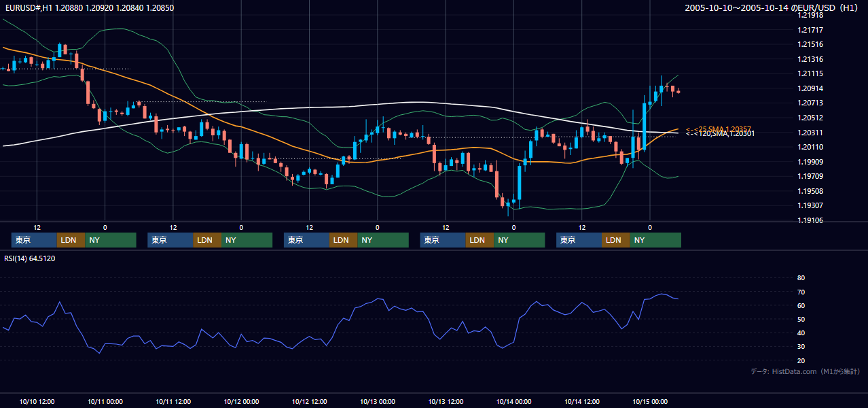Select the RSI scale value 70
The height and width of the screenshot is (408, 868).
pos(801,292)
